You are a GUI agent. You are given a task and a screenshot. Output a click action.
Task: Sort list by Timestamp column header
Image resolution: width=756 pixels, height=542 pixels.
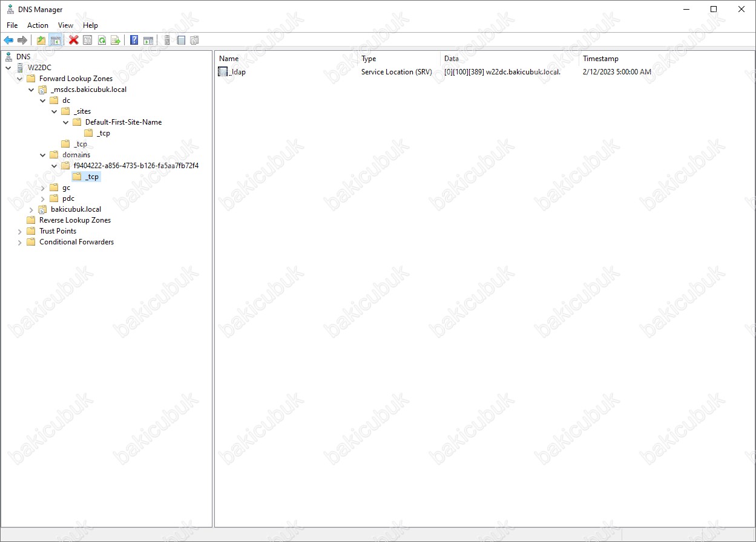(600, 59)
